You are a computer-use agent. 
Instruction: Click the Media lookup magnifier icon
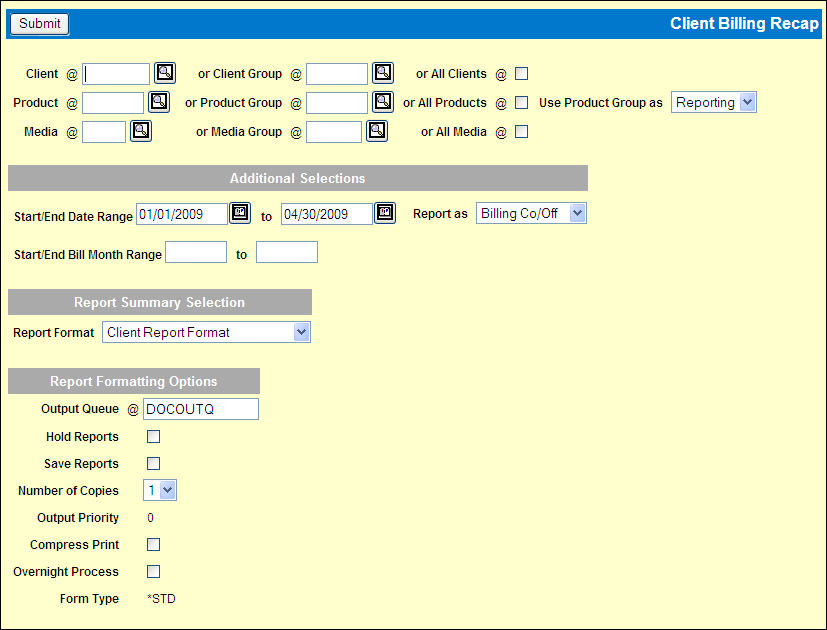tap(141, 131)
